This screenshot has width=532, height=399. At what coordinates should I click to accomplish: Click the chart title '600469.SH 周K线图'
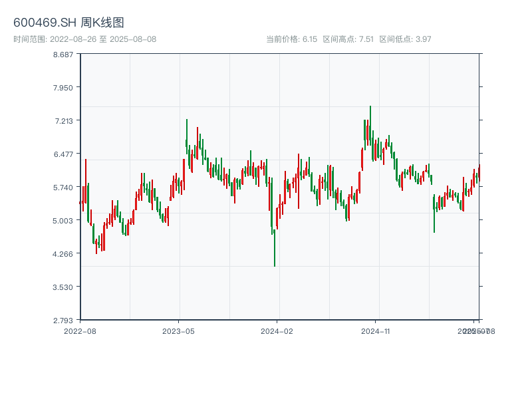[x=68, y=23]
